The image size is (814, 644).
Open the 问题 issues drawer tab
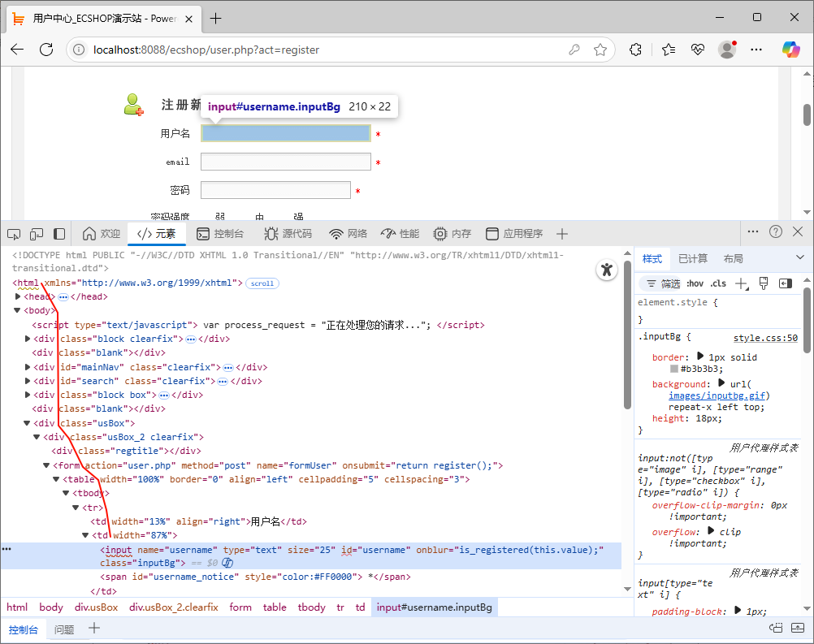[x=64, y=629]
